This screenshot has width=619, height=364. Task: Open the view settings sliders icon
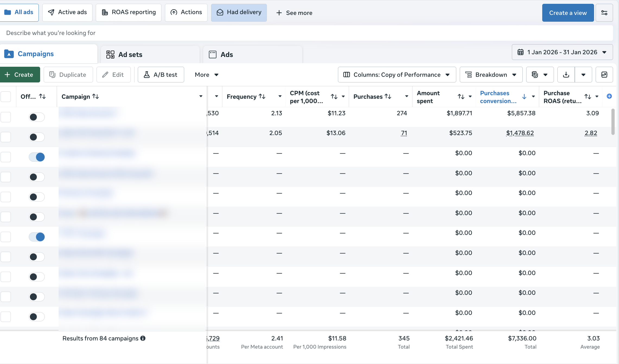[x=604, y=13]
